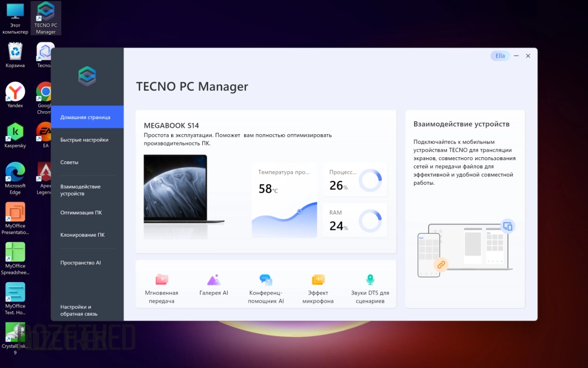Open the Конференц-помощник AI icon
The image size is (588, 368).
pyautogui.click(x=266, y=280)
